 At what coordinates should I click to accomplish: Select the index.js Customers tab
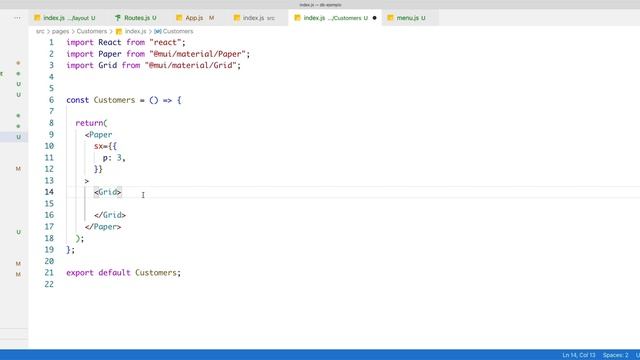pyautogui.click(x=335, y=18)
